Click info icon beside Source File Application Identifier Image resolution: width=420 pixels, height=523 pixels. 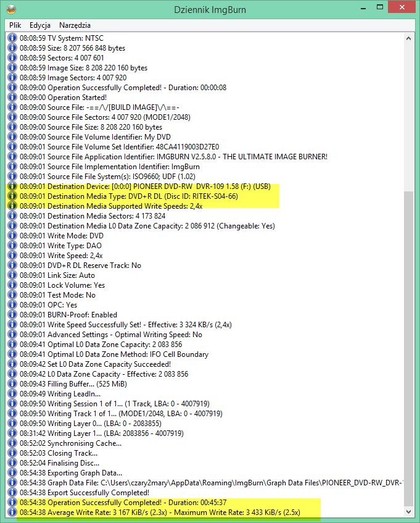12,157
